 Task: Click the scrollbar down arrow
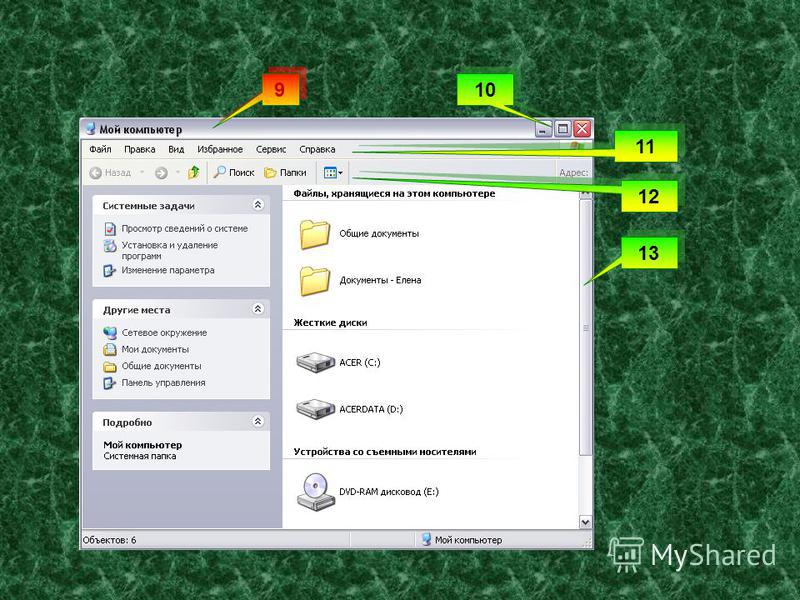point(586,522)
